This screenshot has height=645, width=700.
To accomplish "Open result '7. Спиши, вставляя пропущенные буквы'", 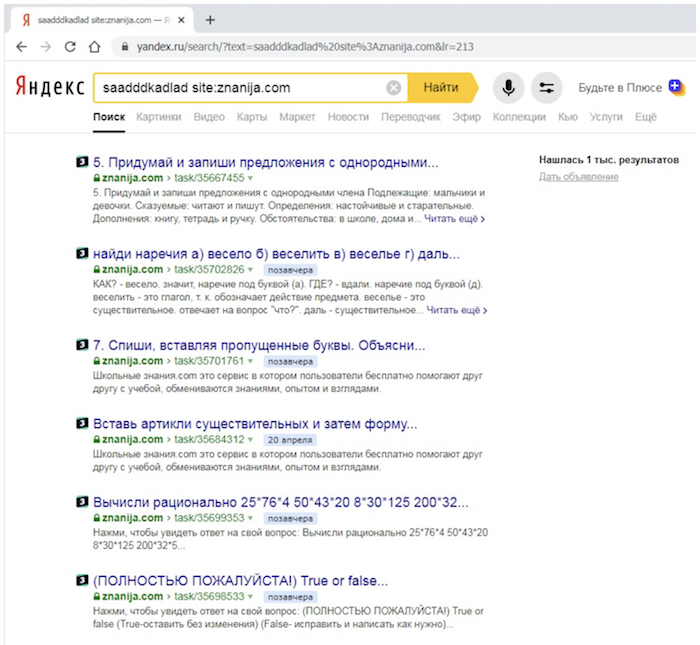I will point(259,345).
